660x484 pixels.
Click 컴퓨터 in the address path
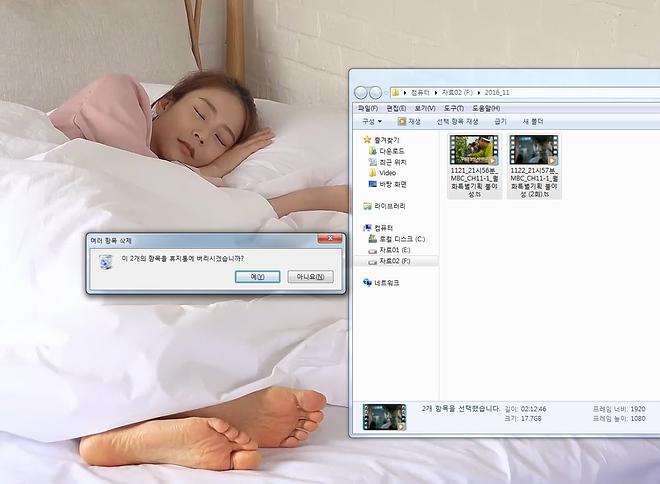[420, 92]
